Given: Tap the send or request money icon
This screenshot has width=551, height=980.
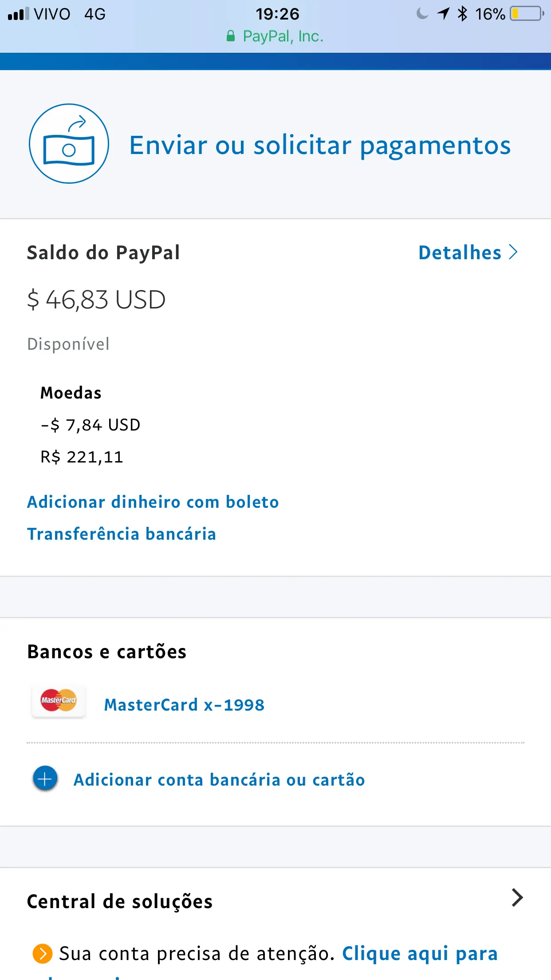Looking at the screenshot, I should 69,143.
